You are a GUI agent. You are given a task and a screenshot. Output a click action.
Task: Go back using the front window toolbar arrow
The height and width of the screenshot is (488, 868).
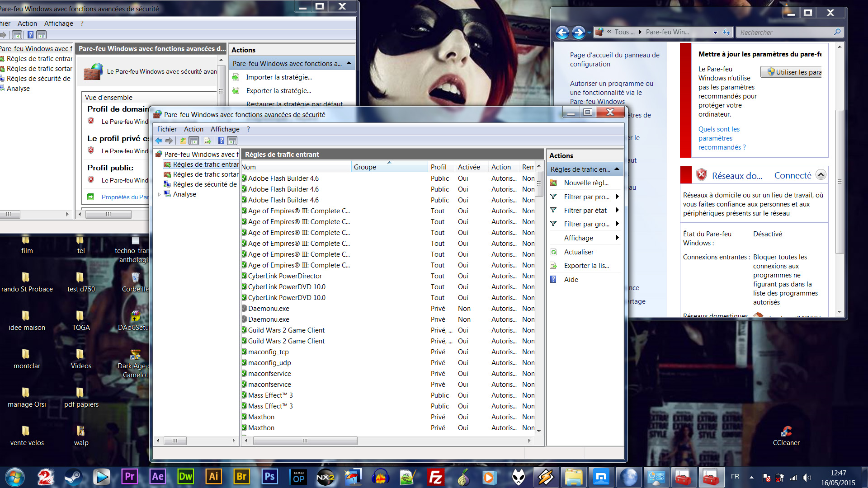tap(159, 141)
